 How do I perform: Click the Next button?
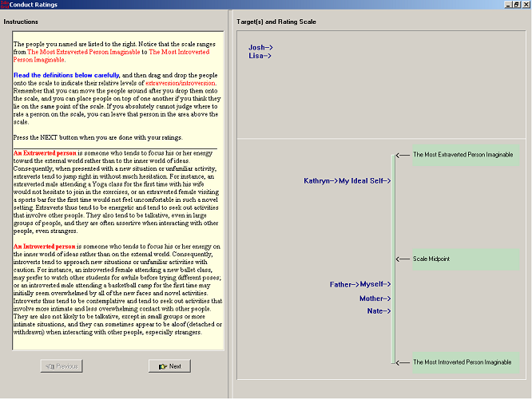click(169, 366)
